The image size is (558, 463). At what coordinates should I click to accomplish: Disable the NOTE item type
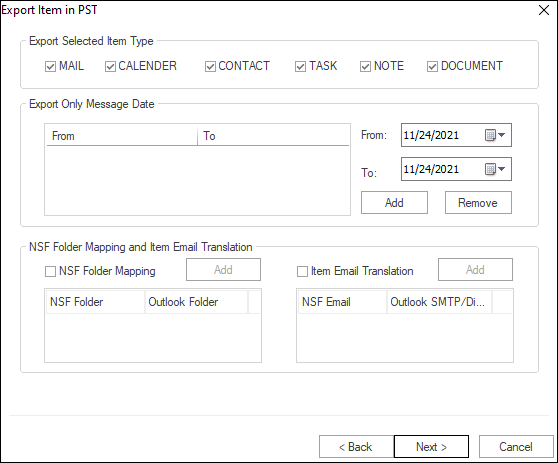coord(365,67)
